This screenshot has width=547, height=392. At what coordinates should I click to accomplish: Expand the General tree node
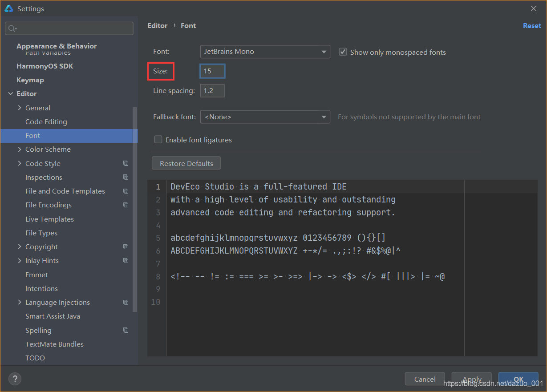tap(20, 108)
